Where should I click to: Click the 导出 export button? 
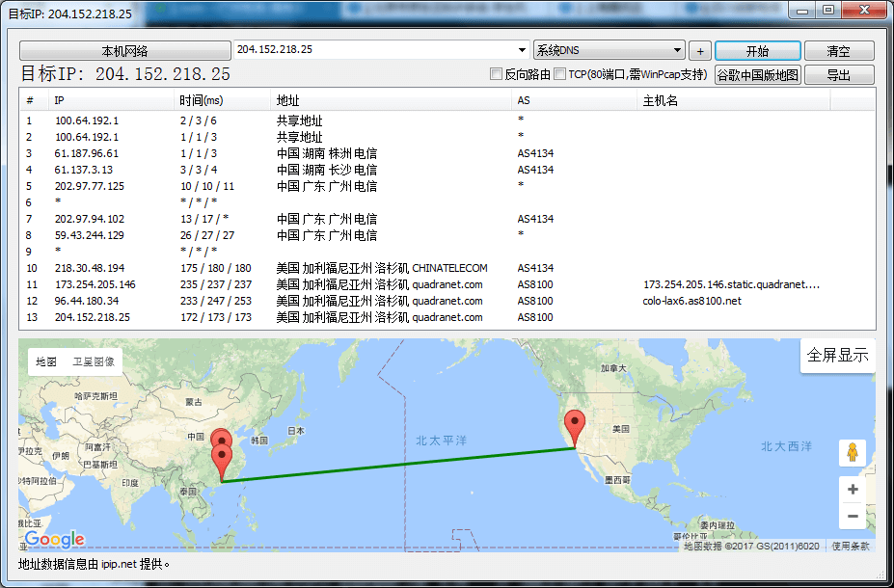(838, 75)
